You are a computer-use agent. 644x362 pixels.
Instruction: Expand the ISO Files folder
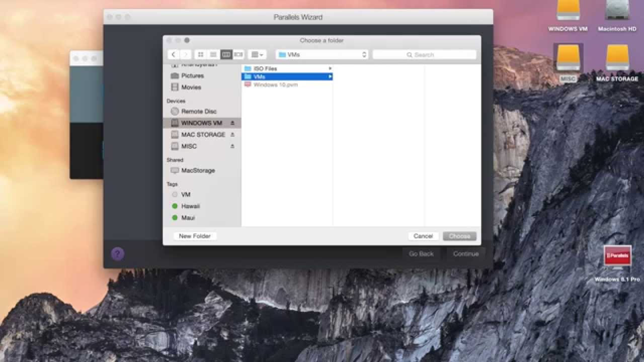point(330,68)
